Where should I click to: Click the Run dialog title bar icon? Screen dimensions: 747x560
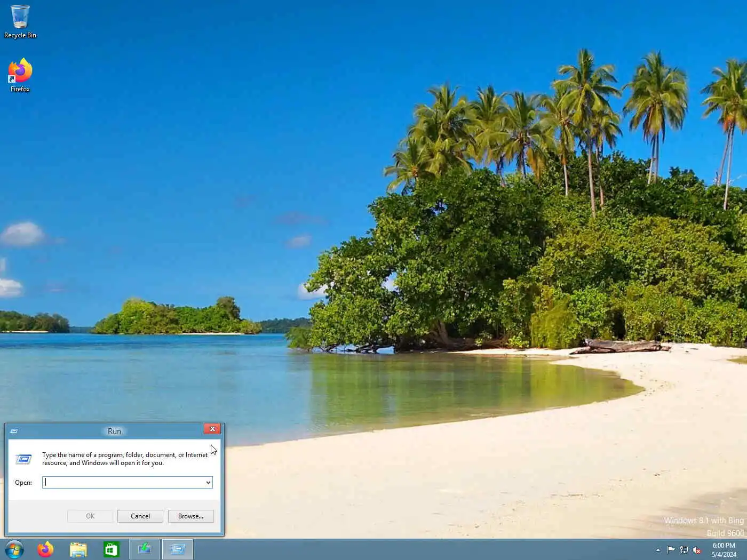14,431
